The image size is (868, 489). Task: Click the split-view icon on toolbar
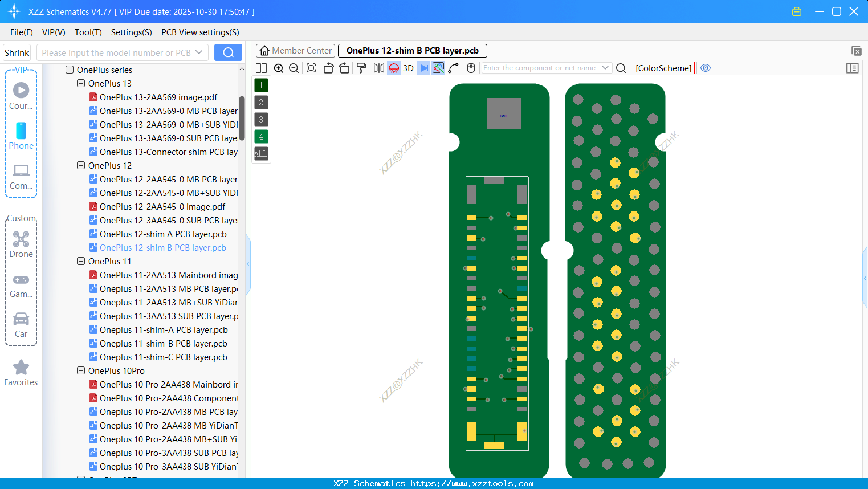(261, 68)
